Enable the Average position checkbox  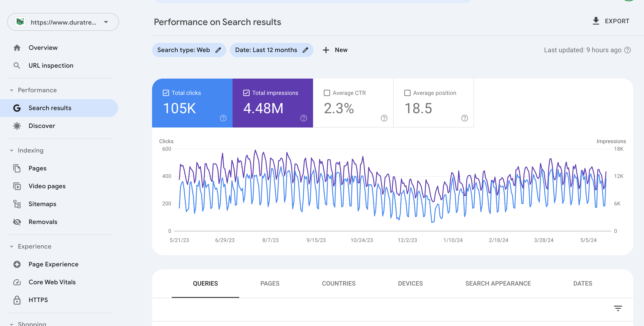click(x=407, y=93)
